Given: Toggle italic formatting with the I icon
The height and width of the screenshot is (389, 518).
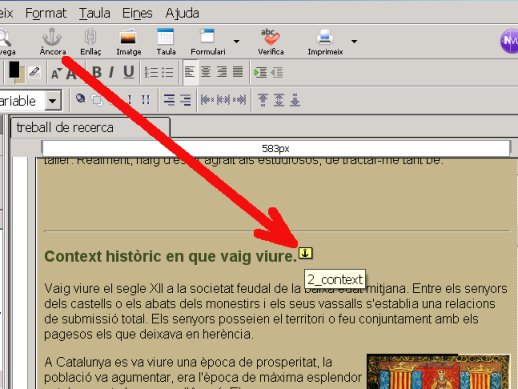Looking at the screenshot, I should tap(112, 72).
